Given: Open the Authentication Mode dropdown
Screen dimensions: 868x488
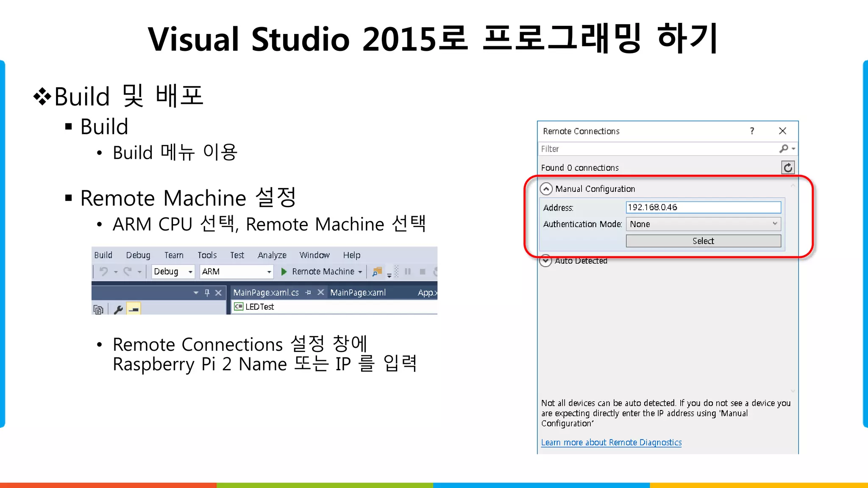Looking at the screenshot, I should tap(704, 224).
